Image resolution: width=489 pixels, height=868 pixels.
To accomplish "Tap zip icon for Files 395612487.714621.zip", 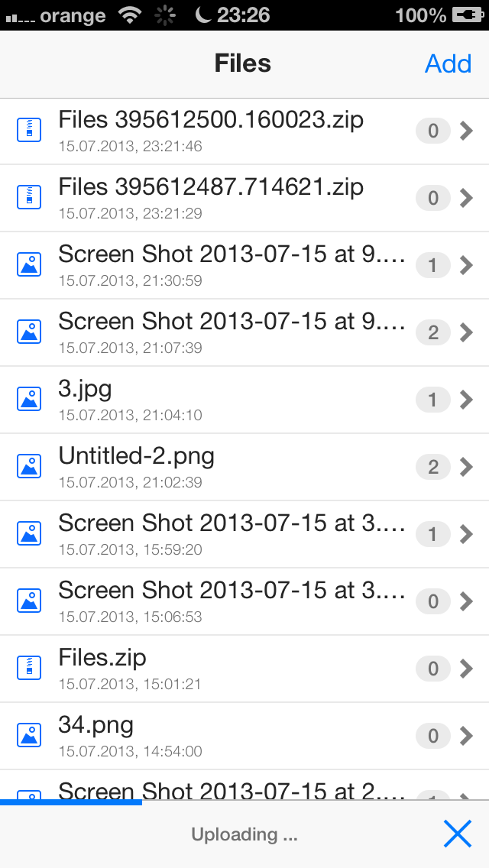I will tap(29, 198).
